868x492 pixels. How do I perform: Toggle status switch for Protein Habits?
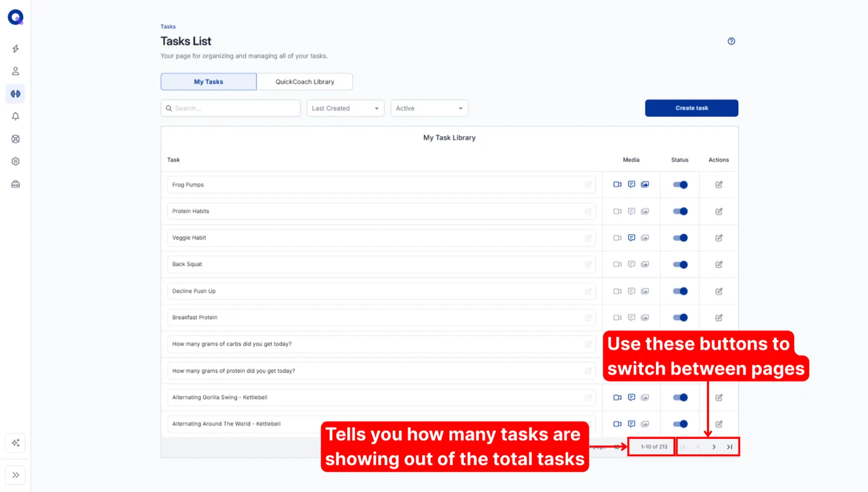point(680,211)
